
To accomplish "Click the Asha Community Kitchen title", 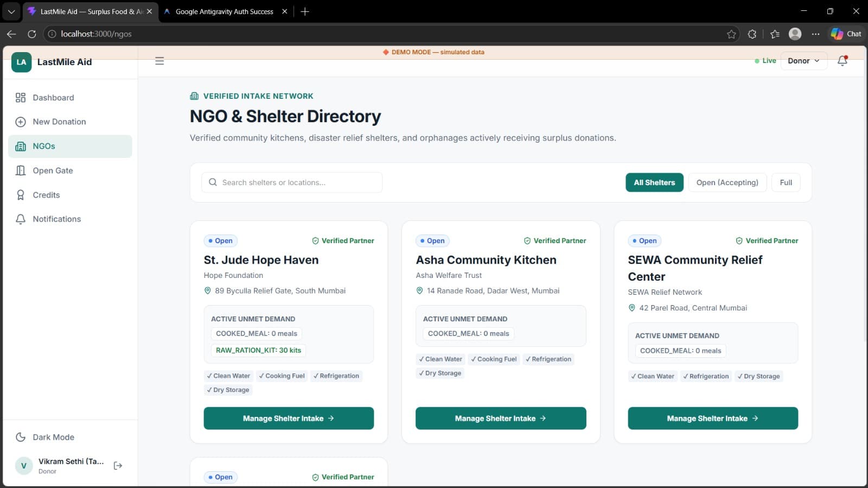I will [x=486, y=260].
